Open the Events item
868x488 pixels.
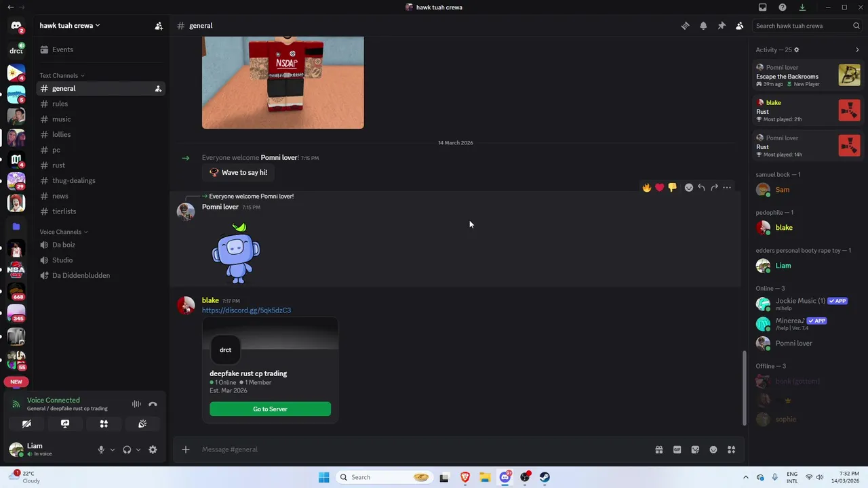100,49
